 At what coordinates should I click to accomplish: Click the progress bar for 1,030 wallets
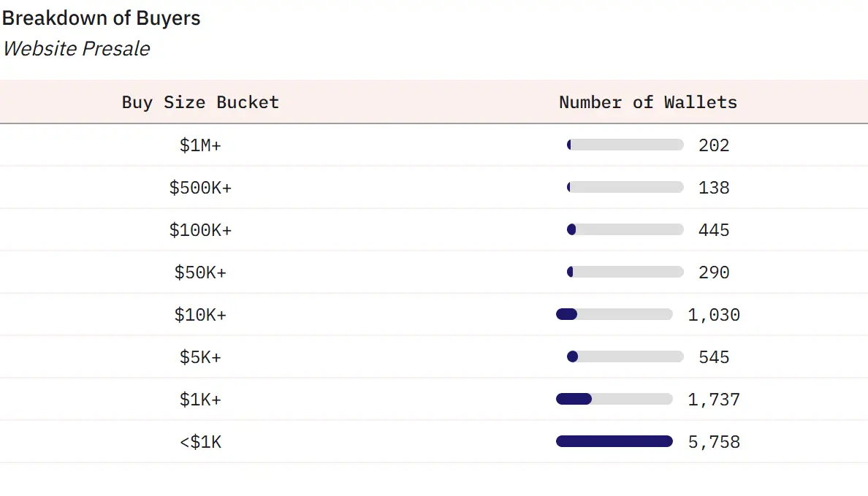coord(614,315)
